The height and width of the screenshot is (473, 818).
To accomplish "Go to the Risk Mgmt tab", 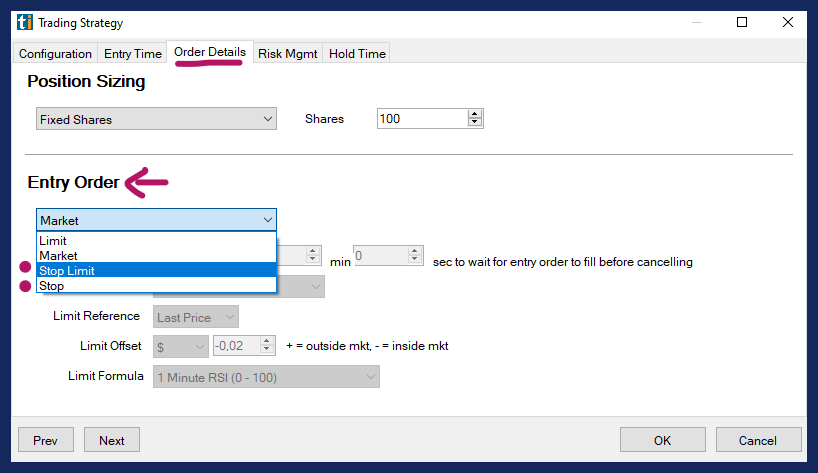I will (288, 54).
